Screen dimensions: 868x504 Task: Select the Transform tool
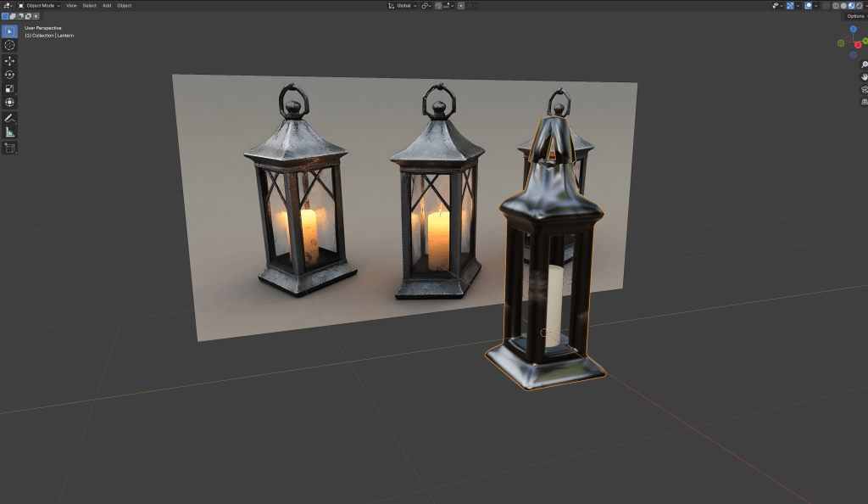(x=9, y=103)
